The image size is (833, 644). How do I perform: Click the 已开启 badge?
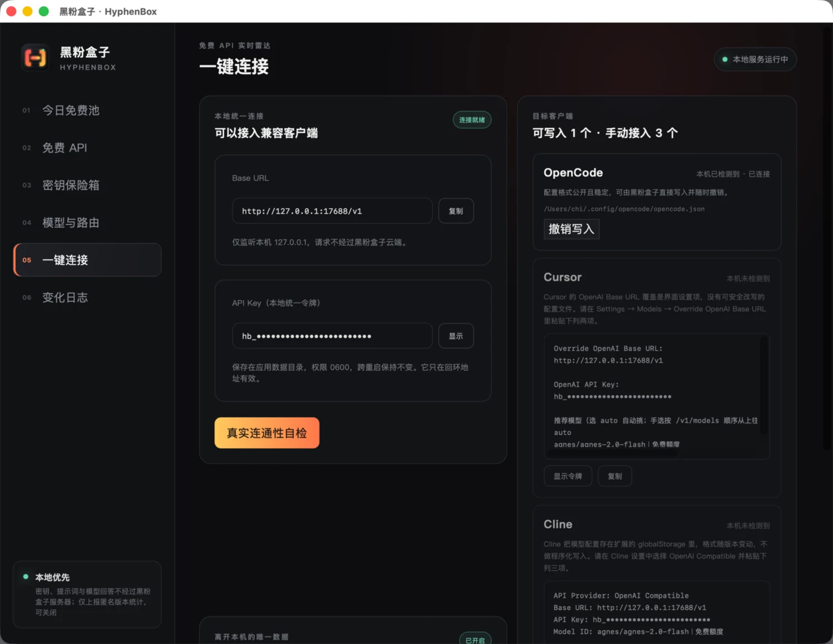(x=475, y=640)
